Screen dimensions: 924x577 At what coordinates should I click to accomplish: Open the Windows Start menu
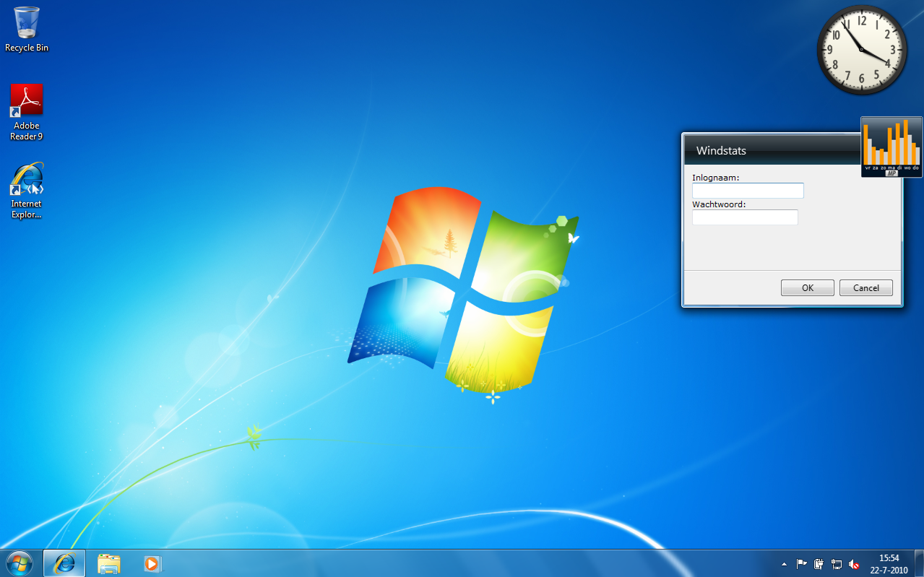click(20, 563)
